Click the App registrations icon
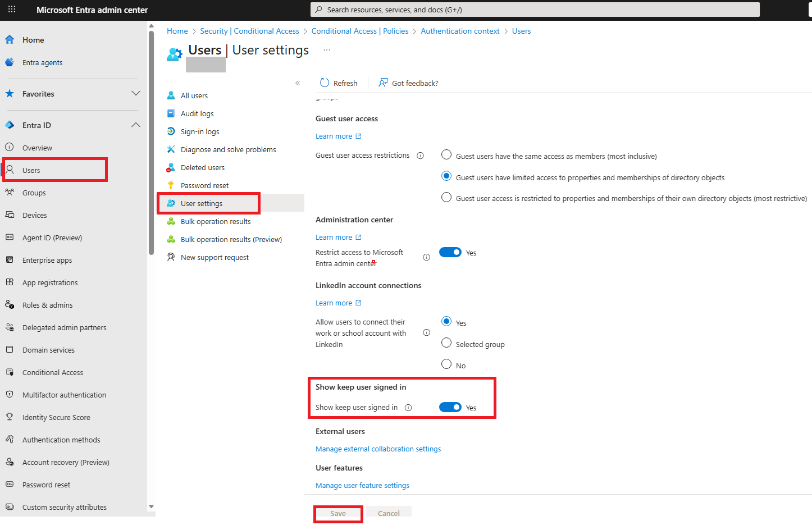The height and width of the screenshot is (525, 812). [10, 282]
